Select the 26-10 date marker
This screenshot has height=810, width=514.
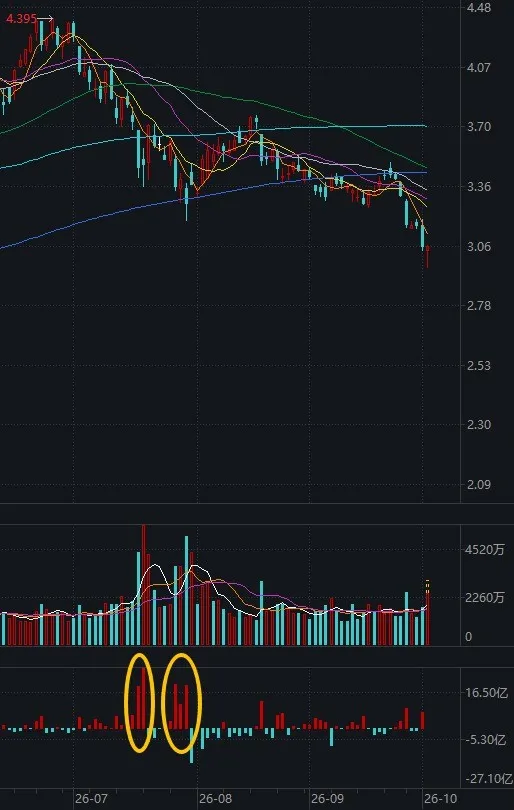tap(441, 799)
